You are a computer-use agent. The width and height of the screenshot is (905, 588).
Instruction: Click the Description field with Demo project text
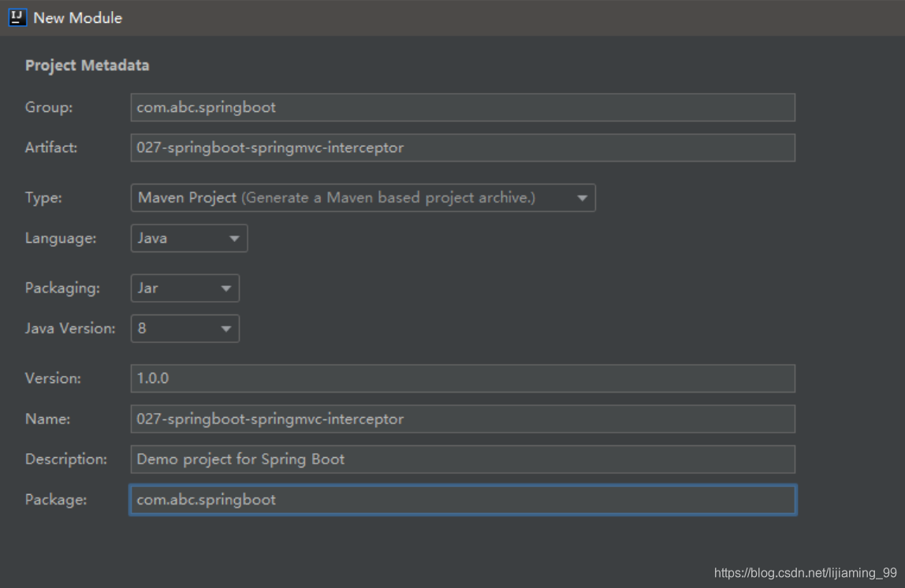pyautogui.click(x=463, y=460)
